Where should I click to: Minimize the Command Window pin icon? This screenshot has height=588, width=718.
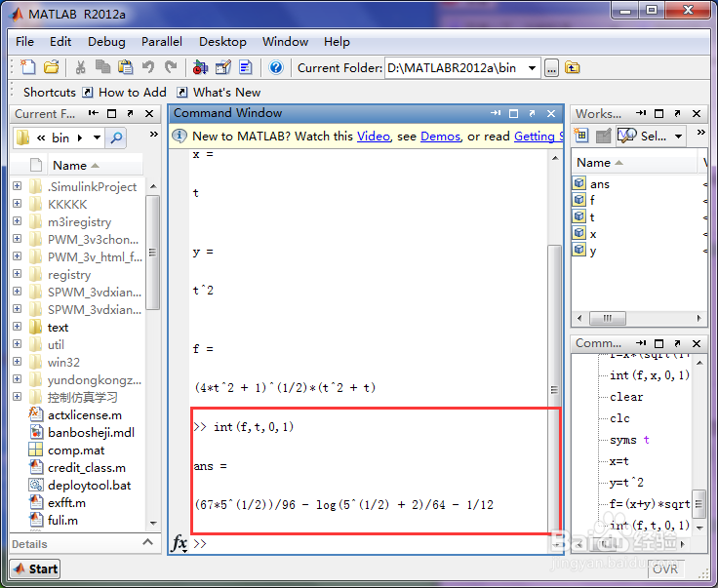point(496,113)
